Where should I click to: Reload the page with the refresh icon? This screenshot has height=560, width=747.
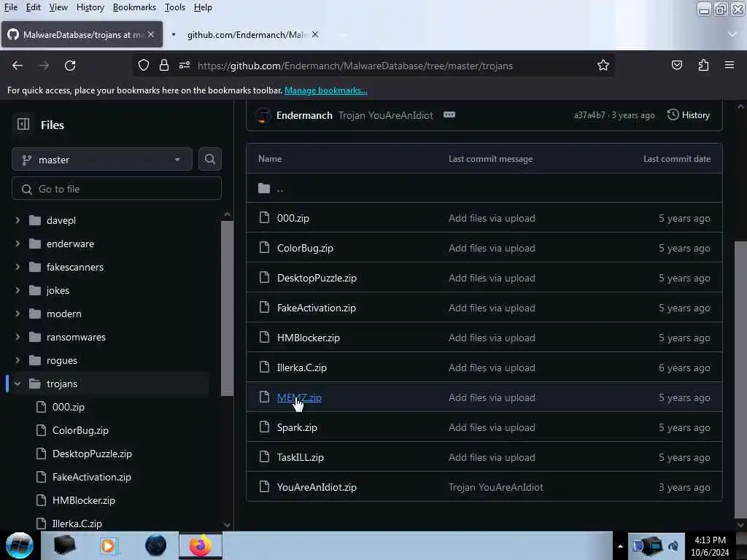[x=70, y=65]
